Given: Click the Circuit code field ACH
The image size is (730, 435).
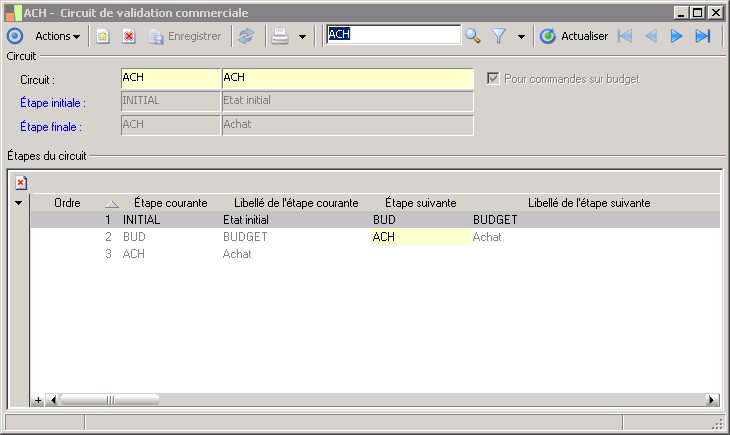Looking at the screenshot, I should [x=170, y=78].
